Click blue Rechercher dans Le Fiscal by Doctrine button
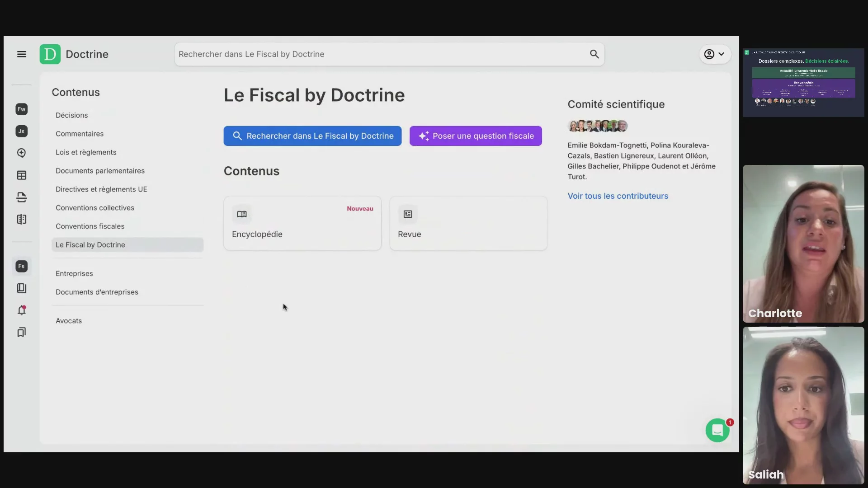The height and width of the screenshot is (488, 868). (x=312, y=136)
